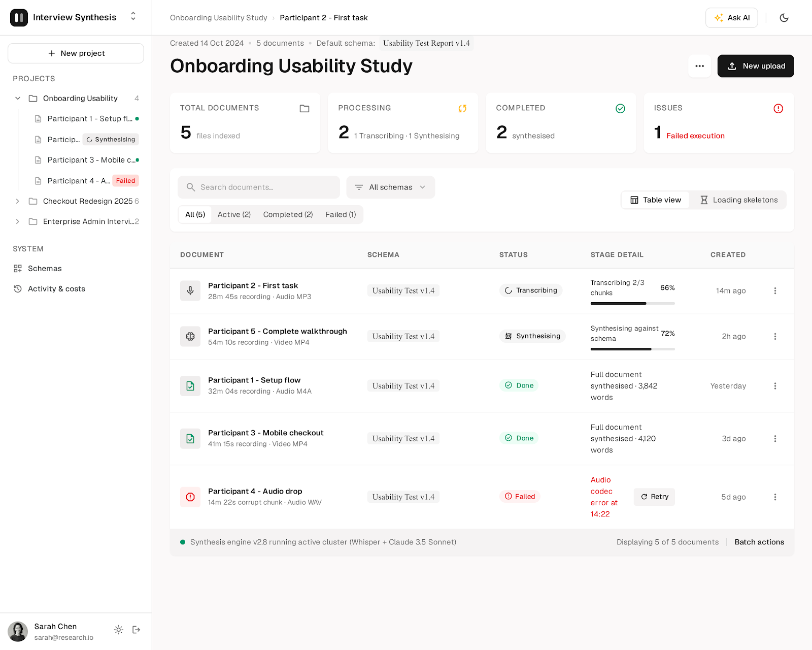Image resolution: width=812 pixels, height=650 pixels.
Task: Open row menu for Participant 3 - Mobile checkout
Action: (x=775, y=439)
